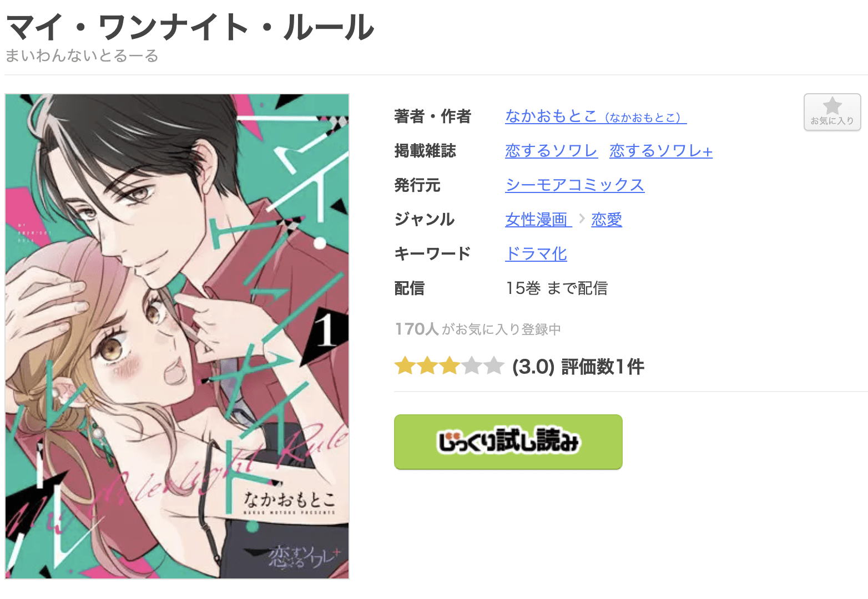The height and width of the screenshot is (599, 868).
Task: Open sub-genre link 恋愛
Action: (606, 220)
